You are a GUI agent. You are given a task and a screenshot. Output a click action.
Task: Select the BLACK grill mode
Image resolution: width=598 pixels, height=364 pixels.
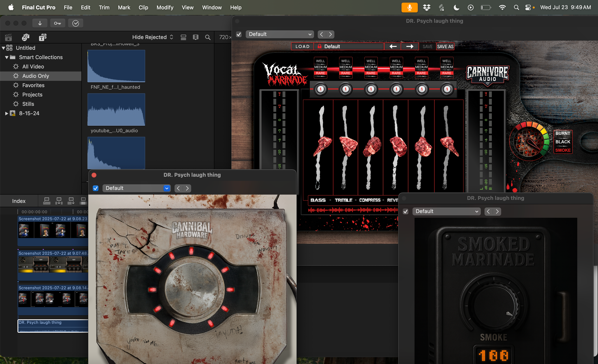pos(563,142)
